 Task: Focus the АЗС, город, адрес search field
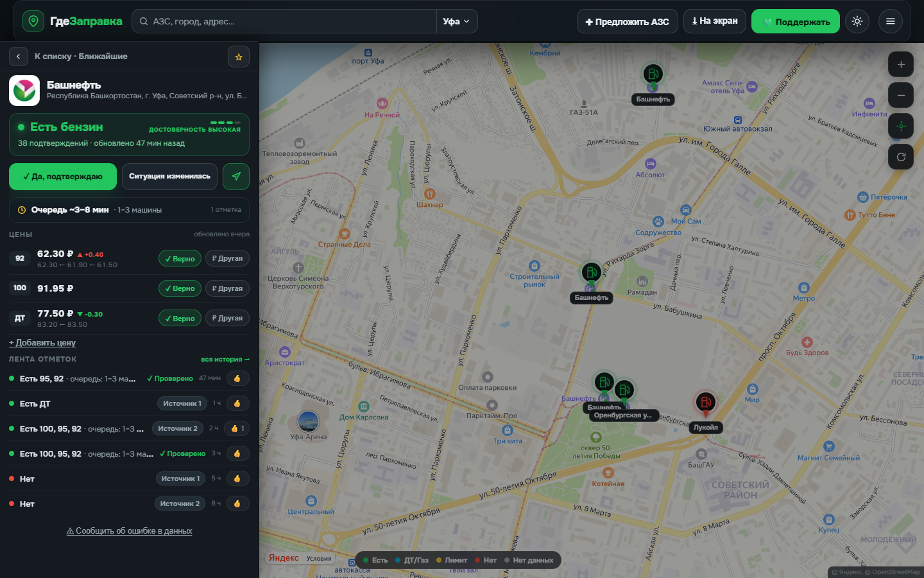click(284, 21)
